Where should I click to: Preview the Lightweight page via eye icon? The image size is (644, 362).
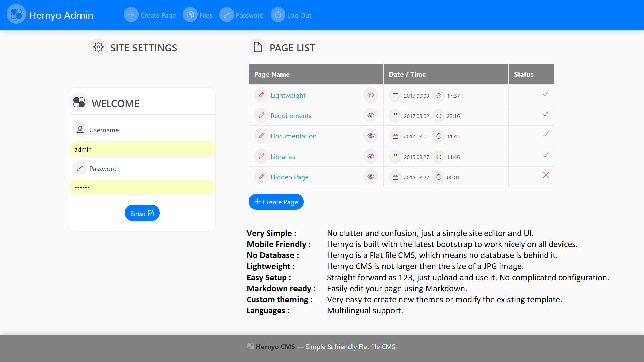coord(371,95)
